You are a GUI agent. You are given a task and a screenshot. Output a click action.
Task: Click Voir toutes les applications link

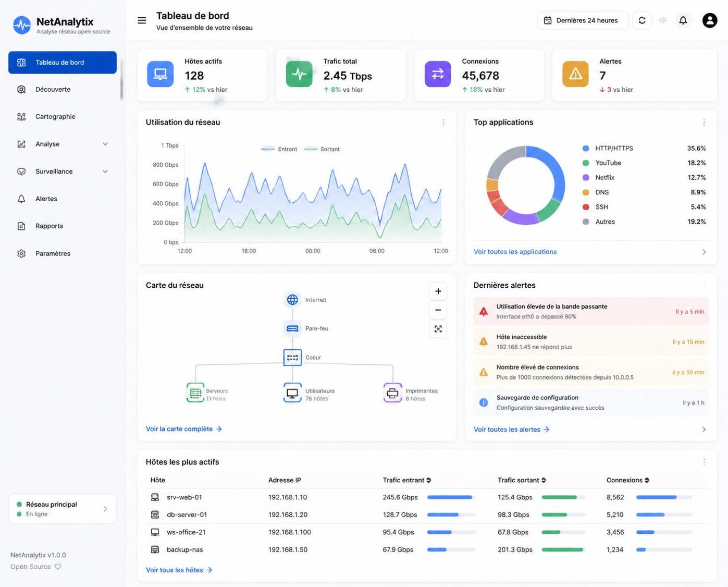(515, 252)
